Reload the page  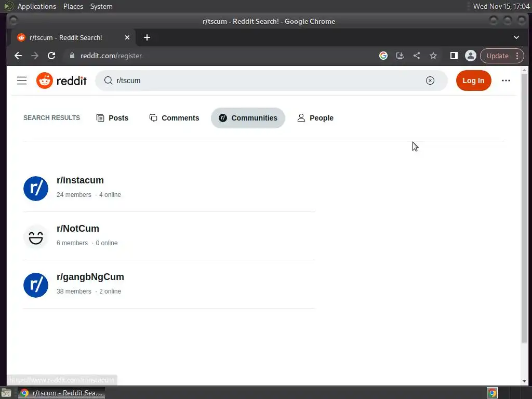pos(51,56)
